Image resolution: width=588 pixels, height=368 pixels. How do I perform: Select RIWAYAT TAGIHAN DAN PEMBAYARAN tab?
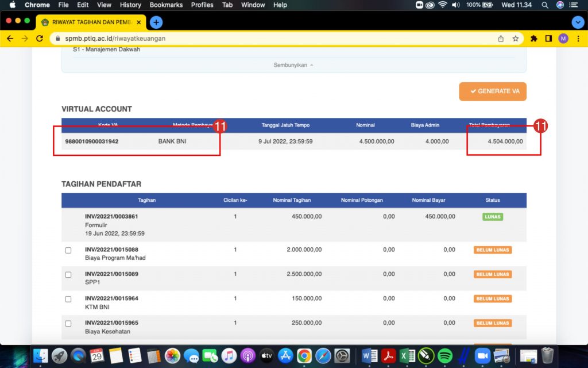click(x=91, y=22)
